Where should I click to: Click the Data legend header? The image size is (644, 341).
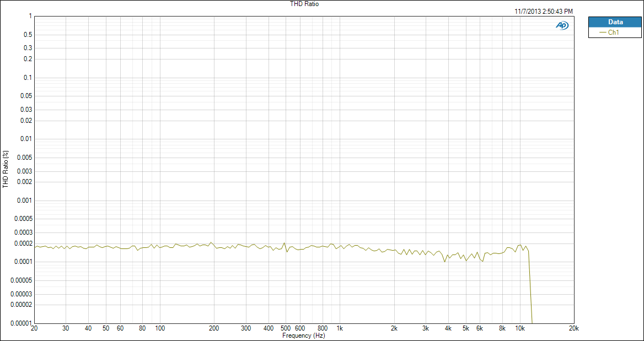(x=615, y=22)
